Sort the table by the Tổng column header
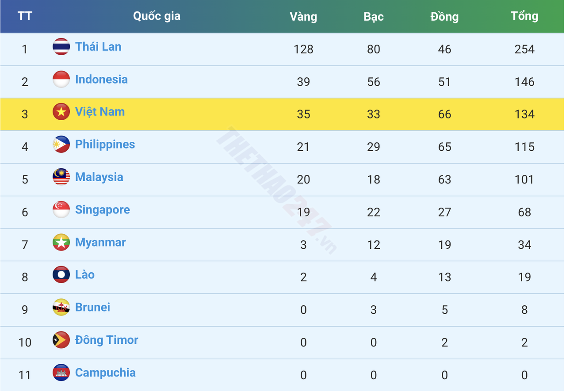The image size is (566, 392). [x=524, y=16]
